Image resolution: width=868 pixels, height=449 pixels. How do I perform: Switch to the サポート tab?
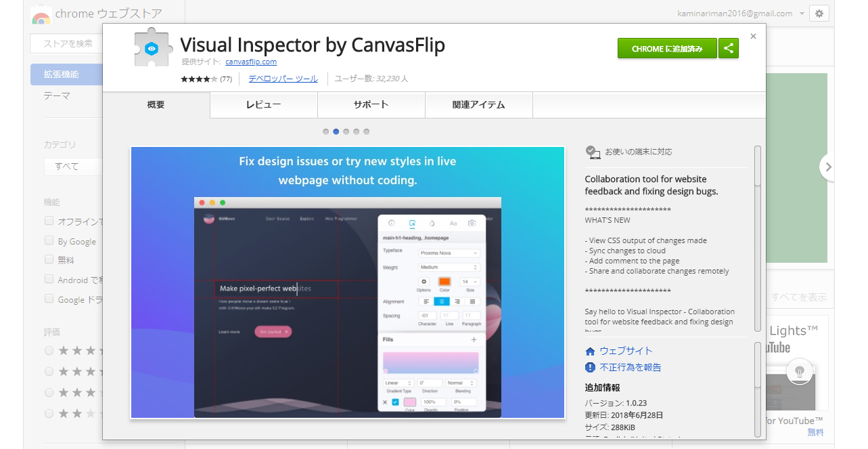click(371, 105)
